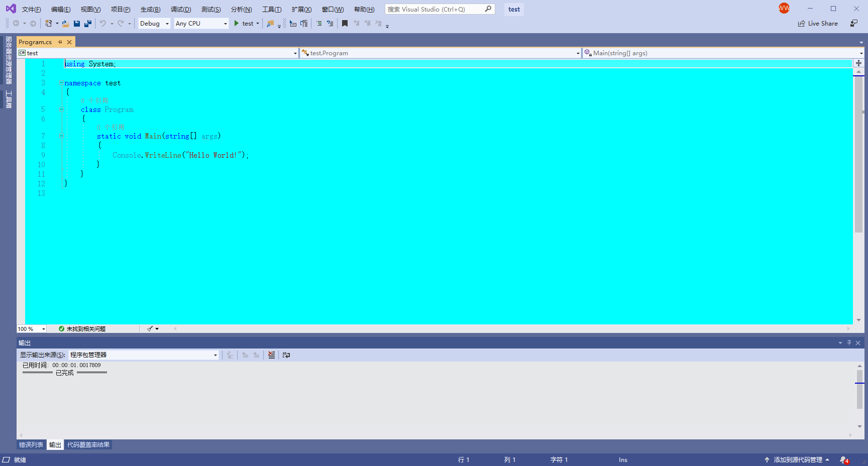Screen dimensions: 868x466
Task: Click the green start test run button
Action: pos(237,24)
